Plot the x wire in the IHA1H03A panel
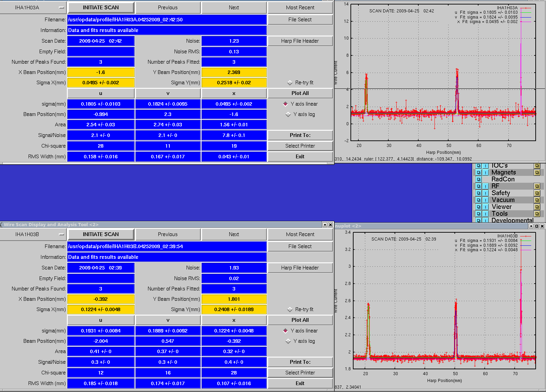 (x=234, y=93)
